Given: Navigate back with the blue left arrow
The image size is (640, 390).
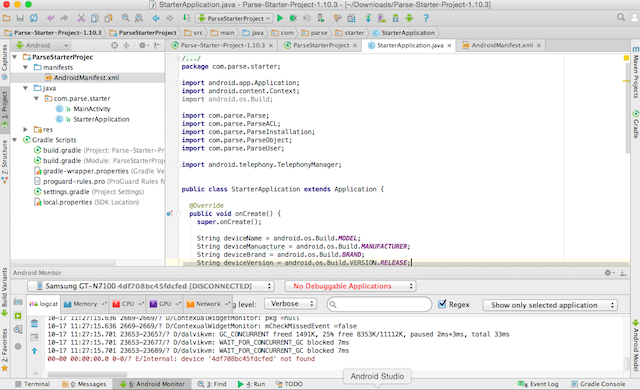Looking at the screenshot, I should [x=156, y=18].
